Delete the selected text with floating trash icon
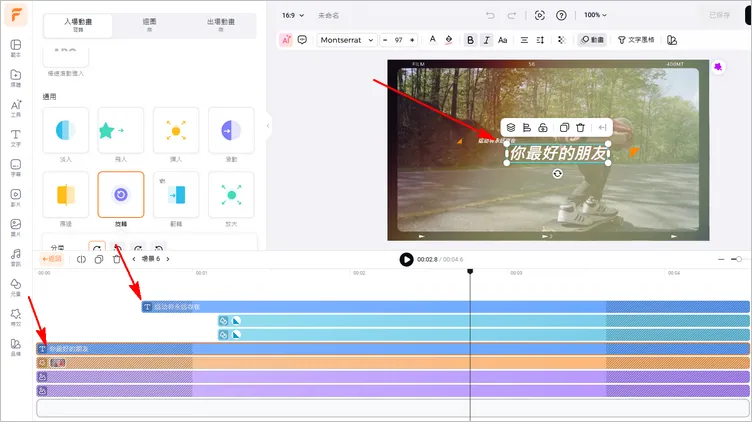 click(580, 128)
